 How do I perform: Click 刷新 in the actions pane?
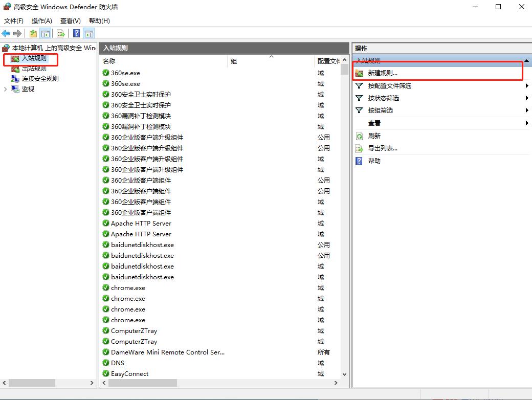374,136
